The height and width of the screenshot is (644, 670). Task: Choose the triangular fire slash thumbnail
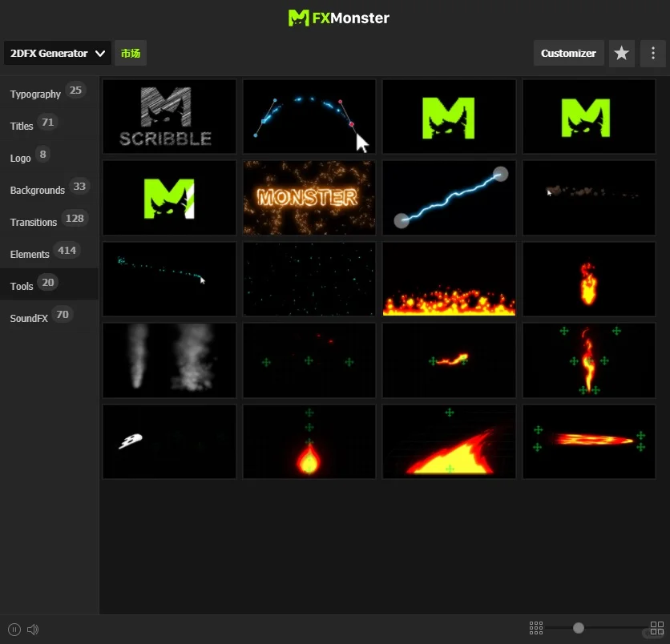(449, 442)
